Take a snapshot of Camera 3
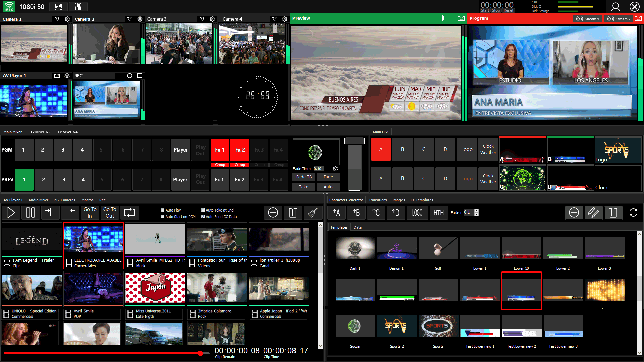The height and width of the screenshot is (362, 644). tap(202, 19)
